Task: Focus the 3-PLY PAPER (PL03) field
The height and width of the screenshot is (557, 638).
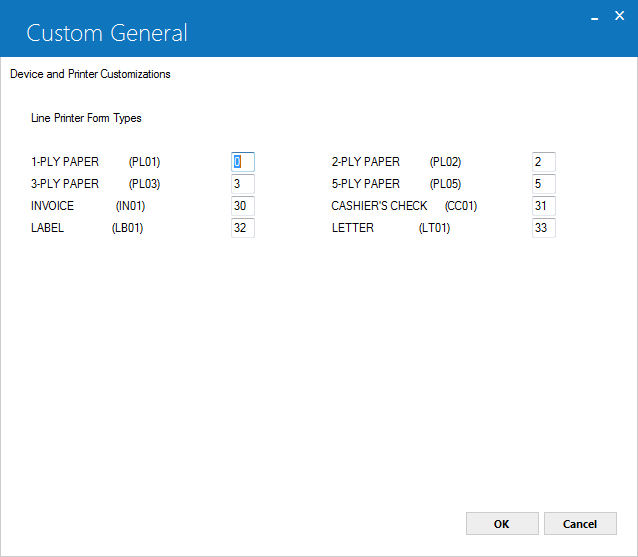Action: pyautogui.click(x=243, y=184)
